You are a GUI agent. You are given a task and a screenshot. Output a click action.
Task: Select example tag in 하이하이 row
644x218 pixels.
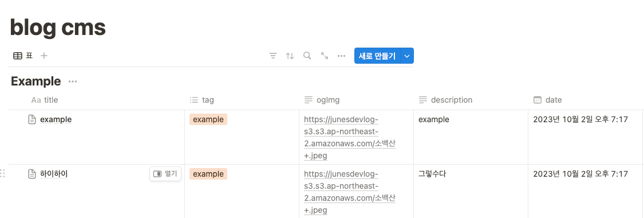click(x=208, y=174)
